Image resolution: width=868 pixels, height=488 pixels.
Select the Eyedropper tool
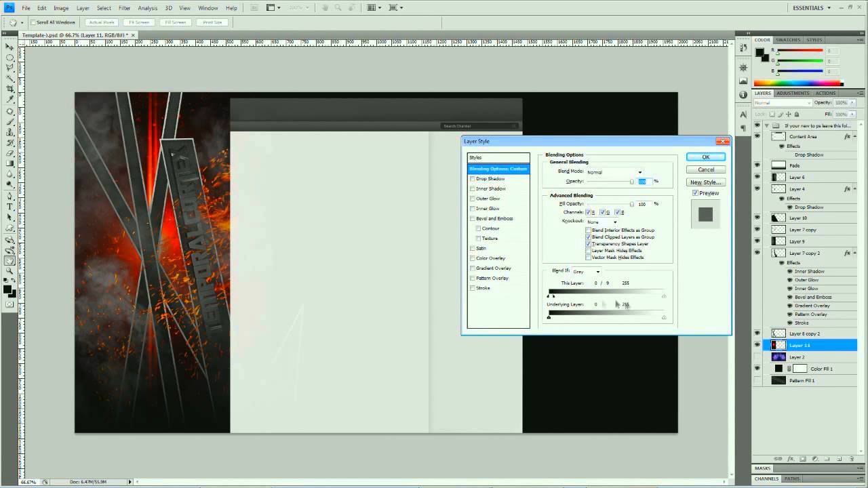tap(10, 100)
